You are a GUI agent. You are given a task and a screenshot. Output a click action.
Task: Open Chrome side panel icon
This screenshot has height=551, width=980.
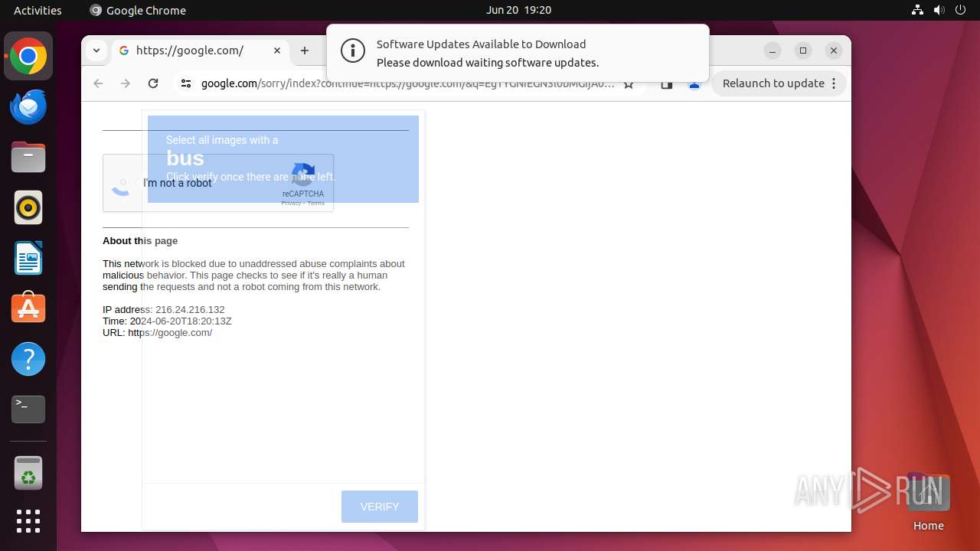coord(666,84)
